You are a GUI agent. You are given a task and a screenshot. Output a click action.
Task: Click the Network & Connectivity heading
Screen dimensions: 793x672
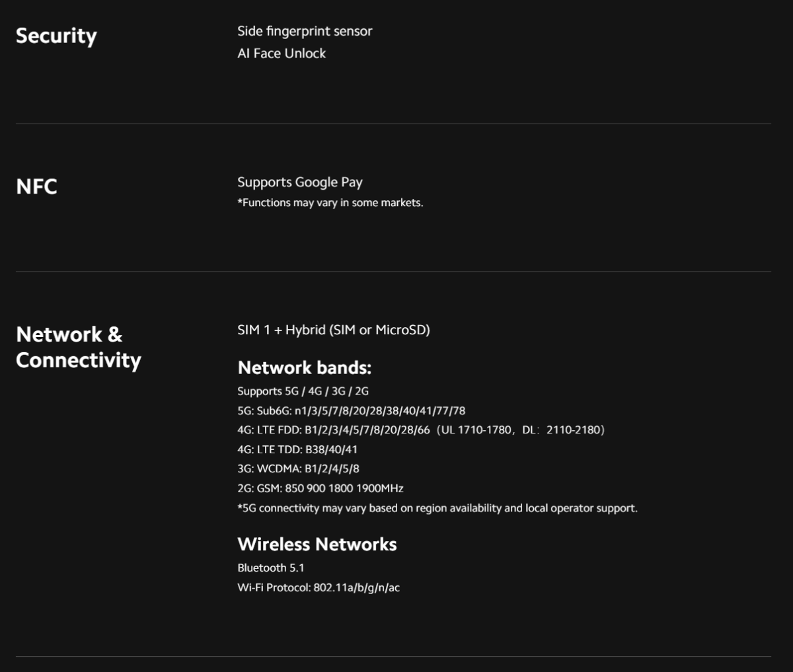(x=79, y=347)
